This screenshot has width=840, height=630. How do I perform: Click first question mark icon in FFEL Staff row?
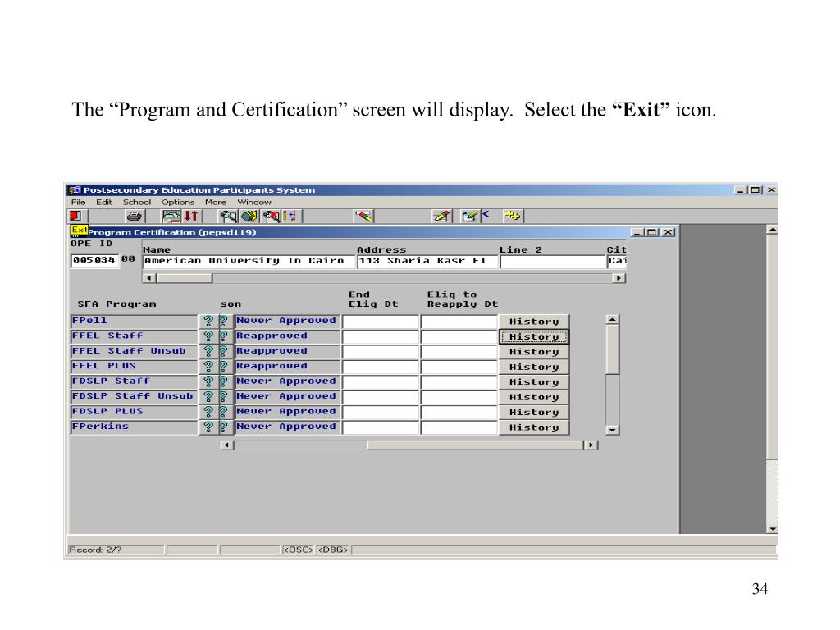208,336
